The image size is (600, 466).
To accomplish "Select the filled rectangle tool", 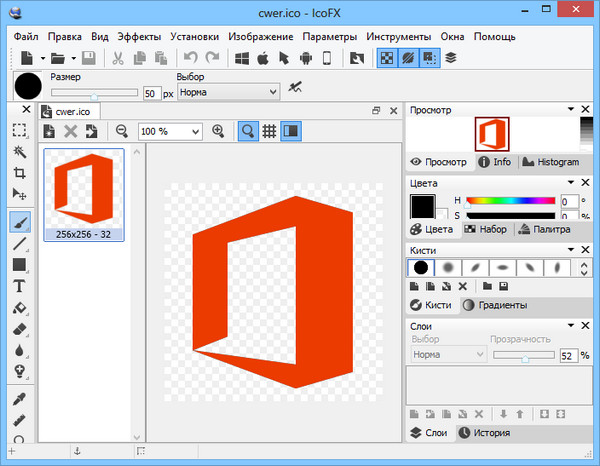I will (19, 265).
